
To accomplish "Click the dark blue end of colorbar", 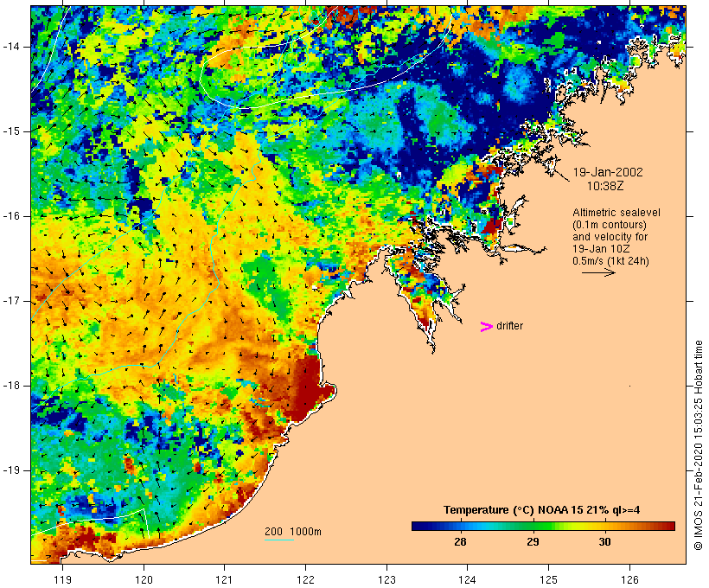I will pyautogui.click(x=418, y=526).
